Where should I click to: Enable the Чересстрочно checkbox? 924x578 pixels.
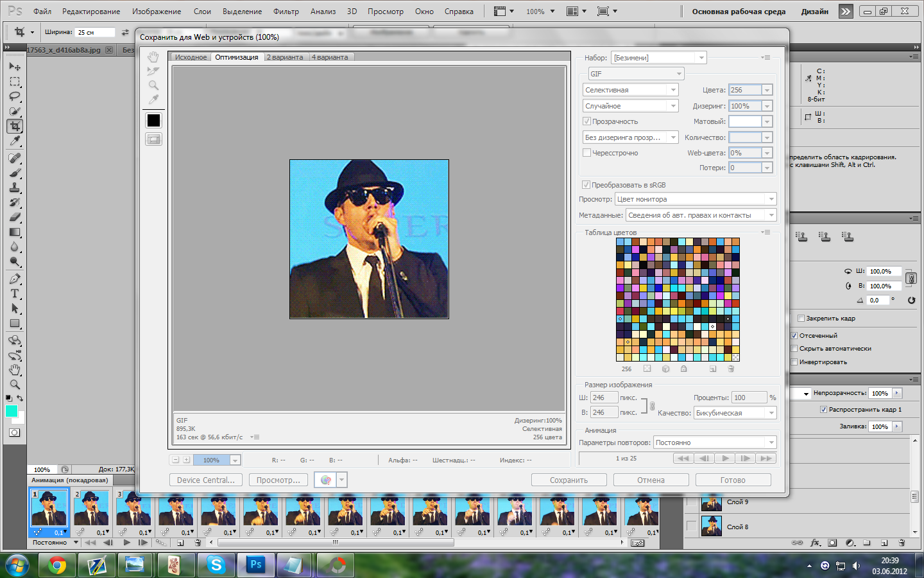[586, 153]
